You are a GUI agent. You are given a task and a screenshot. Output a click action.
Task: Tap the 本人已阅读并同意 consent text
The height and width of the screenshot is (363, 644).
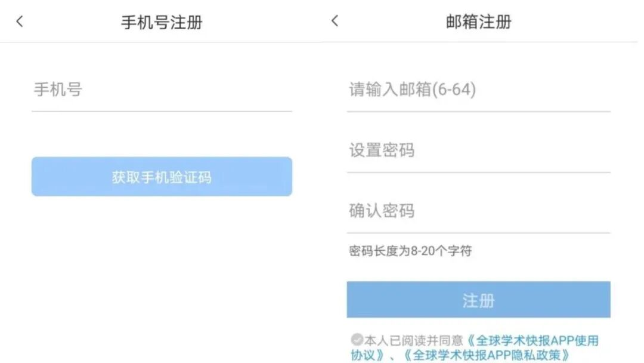(414, 341)
